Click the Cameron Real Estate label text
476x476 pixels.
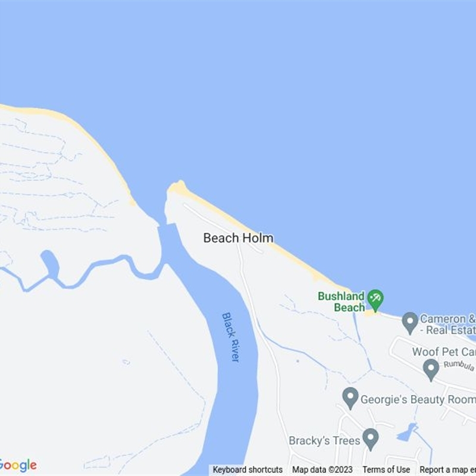[x=448, y=324]
